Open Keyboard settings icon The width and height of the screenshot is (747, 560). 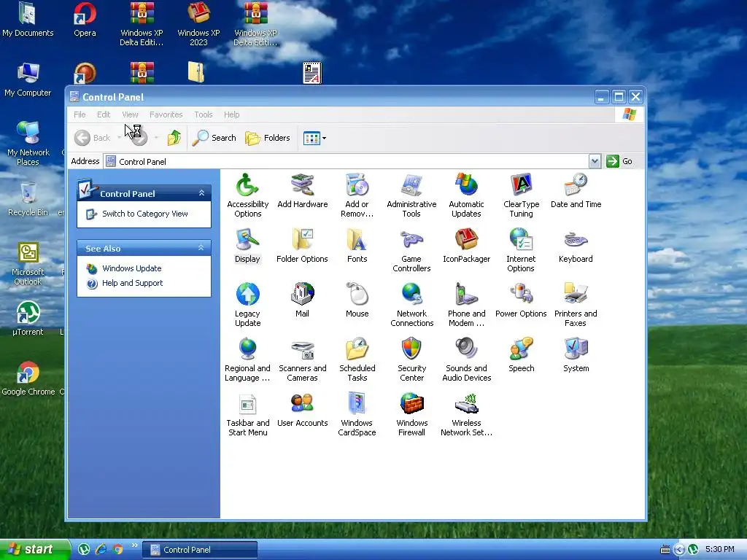click(x=576, y=245)
